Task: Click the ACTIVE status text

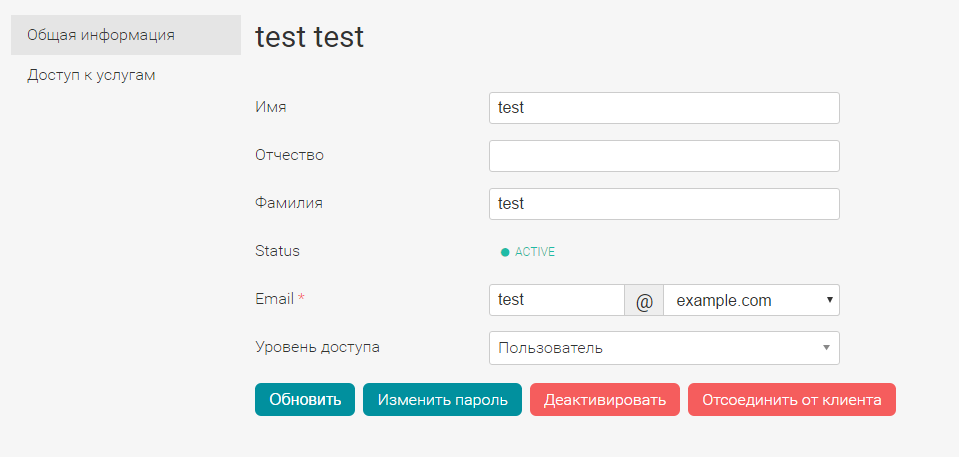Action: point(535,252)
